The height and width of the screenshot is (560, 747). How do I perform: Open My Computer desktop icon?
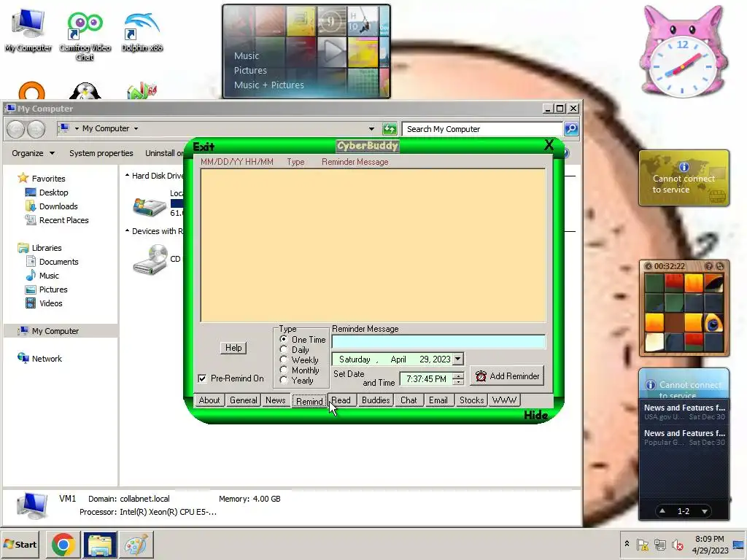pos(28,31)
